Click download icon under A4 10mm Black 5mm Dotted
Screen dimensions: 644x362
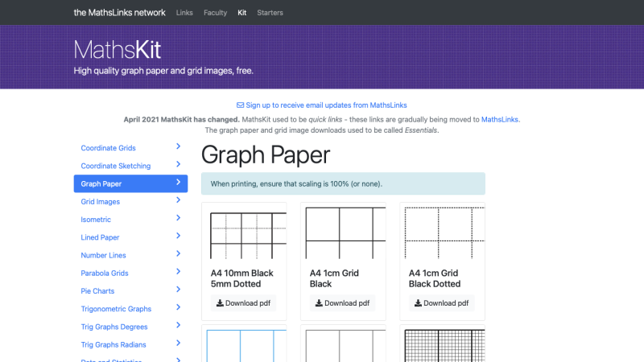pos(220,303)
